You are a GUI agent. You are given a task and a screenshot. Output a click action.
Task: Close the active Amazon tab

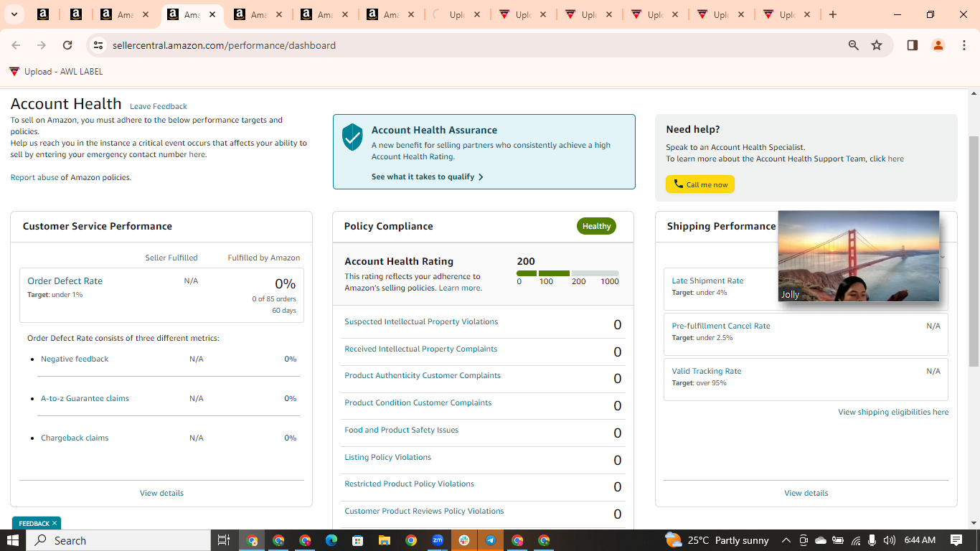(x=212, y=14)
